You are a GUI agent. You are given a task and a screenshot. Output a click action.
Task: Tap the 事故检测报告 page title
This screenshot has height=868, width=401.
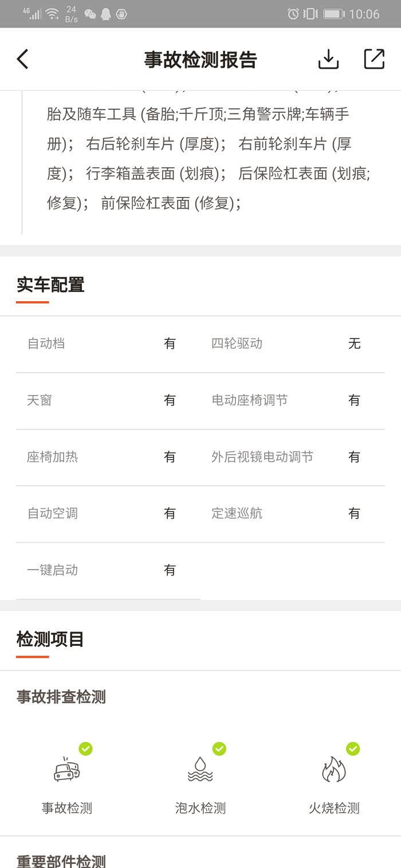(200, 60)
